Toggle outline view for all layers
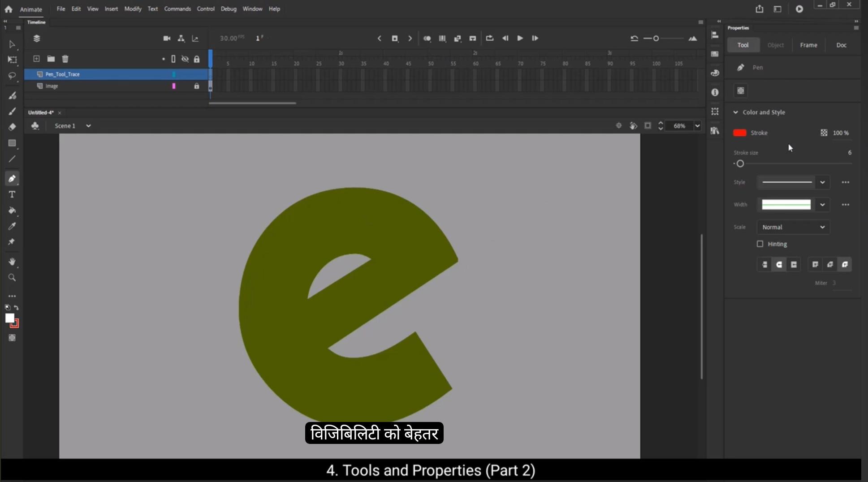The image size is (868, 482). (173, 59)
